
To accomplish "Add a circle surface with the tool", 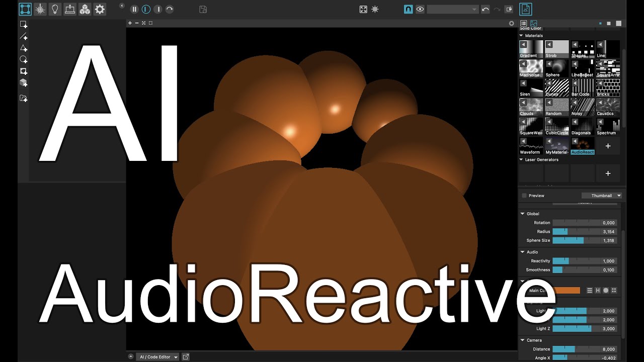I will pos(24,59).
